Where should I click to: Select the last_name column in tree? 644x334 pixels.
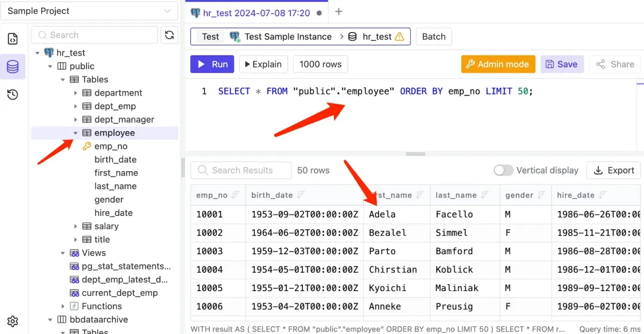point(116,186)
